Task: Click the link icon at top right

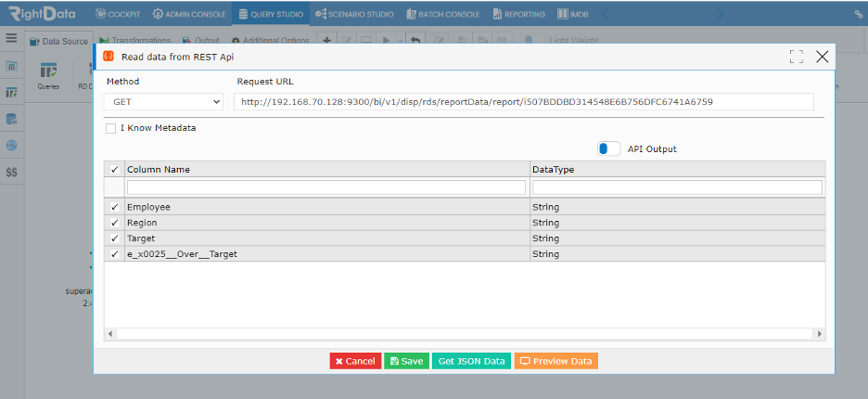Action: 859,15
